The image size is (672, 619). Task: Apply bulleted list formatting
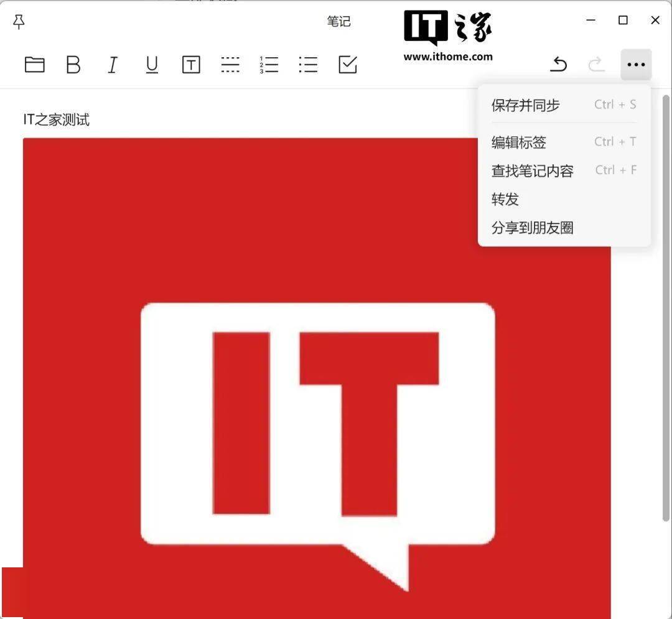308,65
